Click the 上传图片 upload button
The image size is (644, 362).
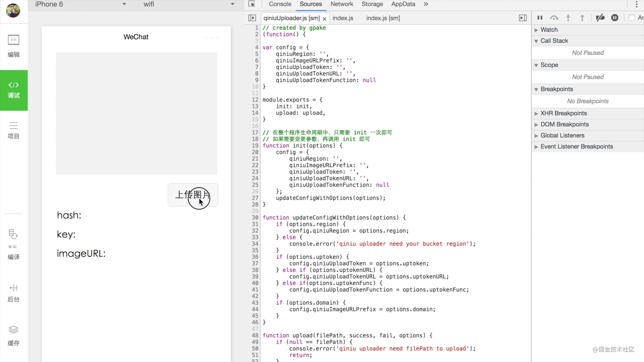(x=193, y=195)
